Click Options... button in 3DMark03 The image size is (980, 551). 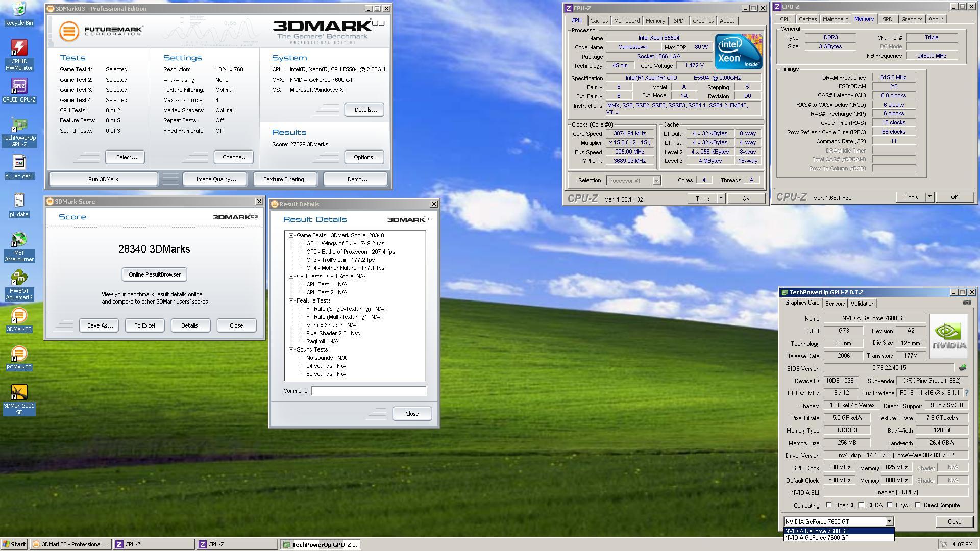364,157
